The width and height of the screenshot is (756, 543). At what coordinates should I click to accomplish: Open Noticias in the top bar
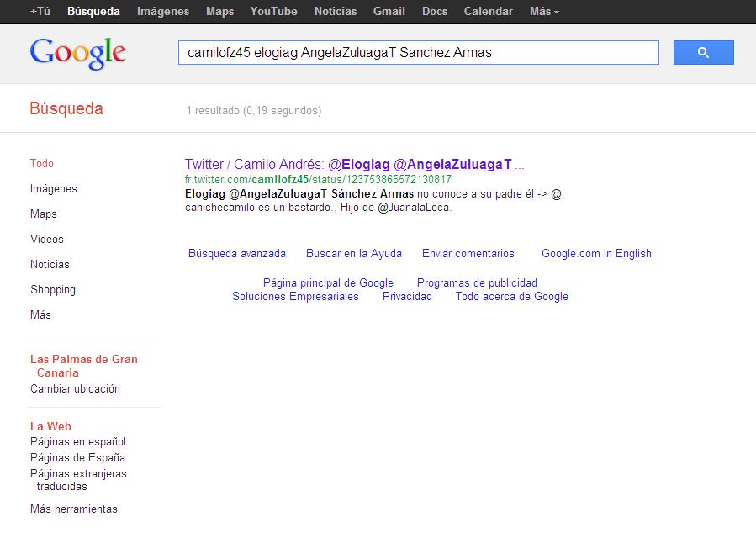[336, 11]
